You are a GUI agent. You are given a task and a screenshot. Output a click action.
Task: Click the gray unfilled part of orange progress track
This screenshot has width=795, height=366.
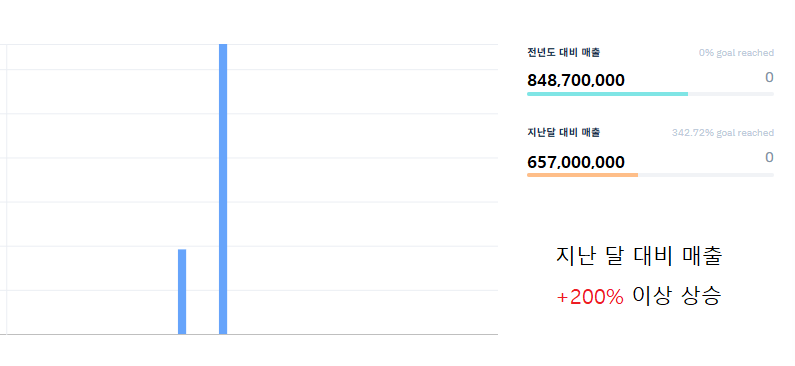pyautogui.click(x=706, y=175)
